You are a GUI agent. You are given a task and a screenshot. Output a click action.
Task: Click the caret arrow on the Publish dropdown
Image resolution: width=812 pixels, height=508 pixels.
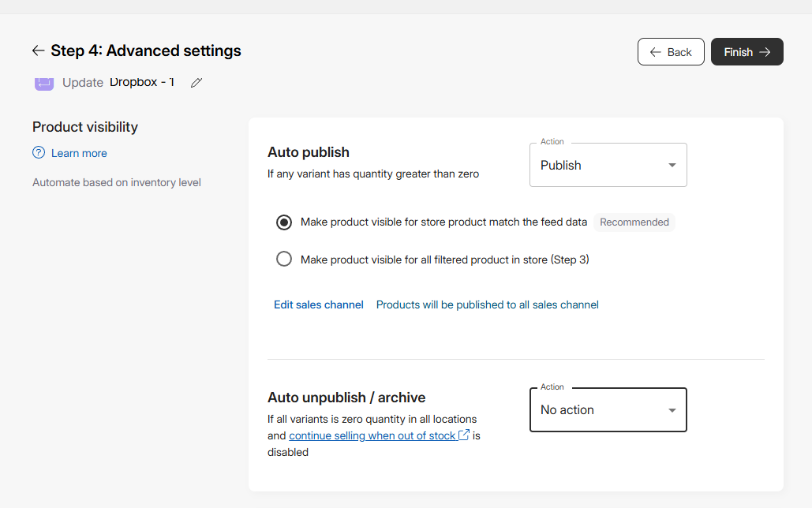672,166
